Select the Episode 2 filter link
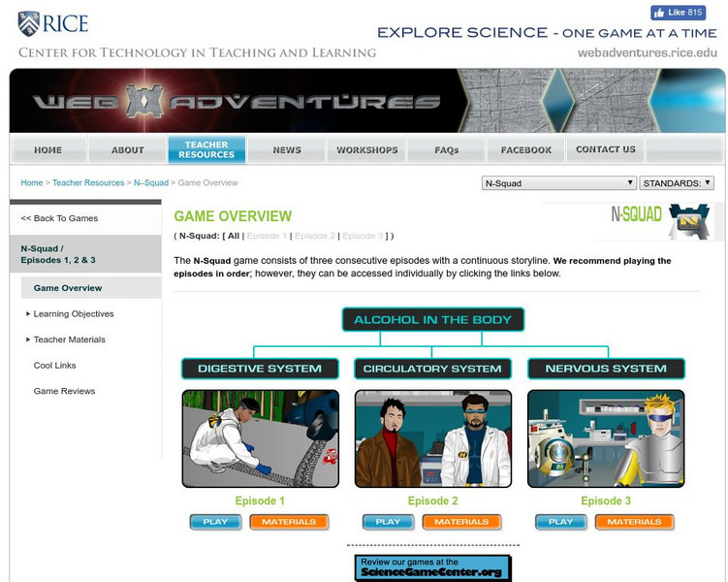The image size is (728, 582). click(314, 236)
